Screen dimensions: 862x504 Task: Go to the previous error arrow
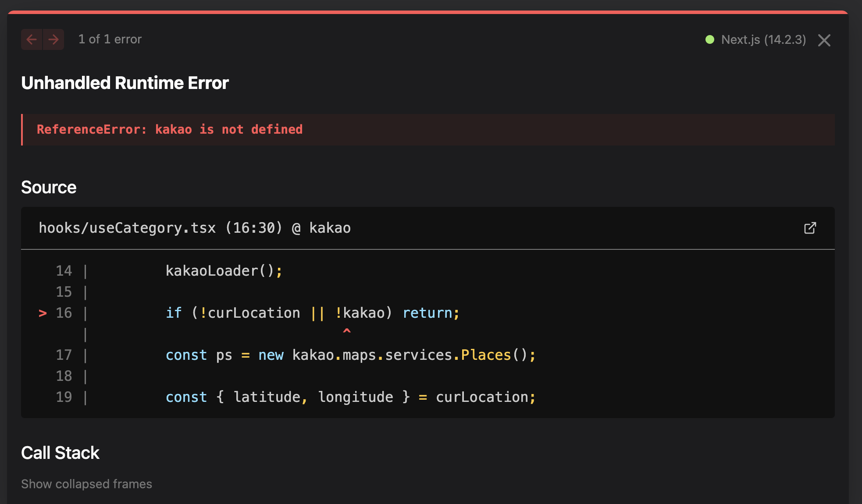pos(32,39)
